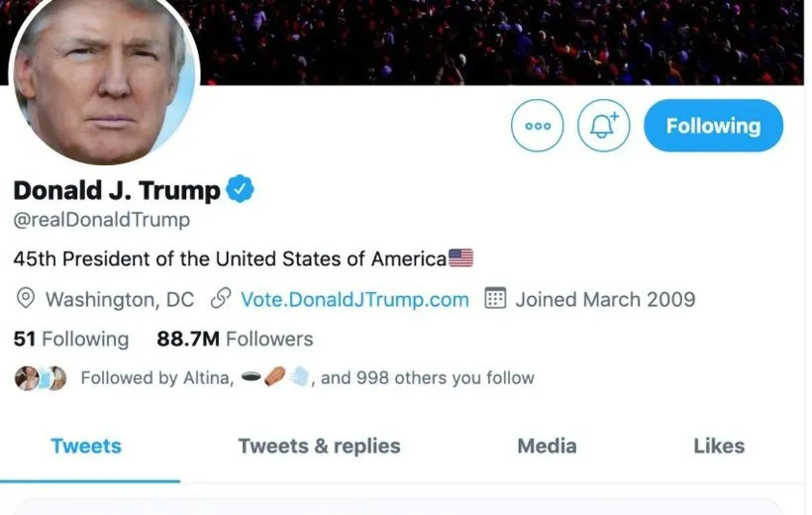View the 51 Following list
Viewport: 812px width, 515px height.
pyautogui.click(x=71, y=339)
